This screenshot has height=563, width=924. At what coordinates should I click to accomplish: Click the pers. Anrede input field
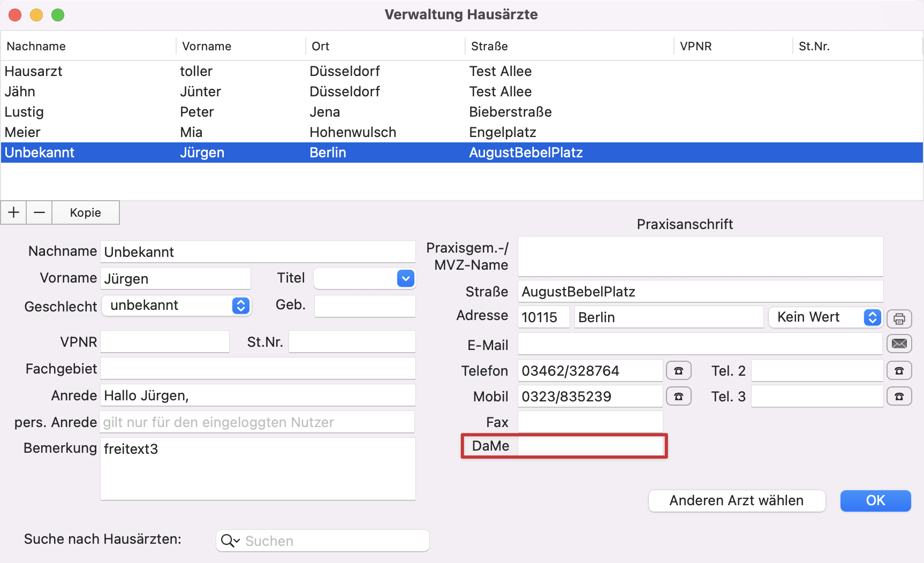coord(257,422)
